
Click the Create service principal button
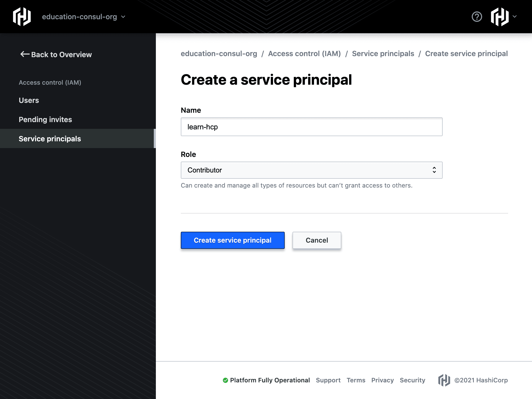click(x=232, y=240)
